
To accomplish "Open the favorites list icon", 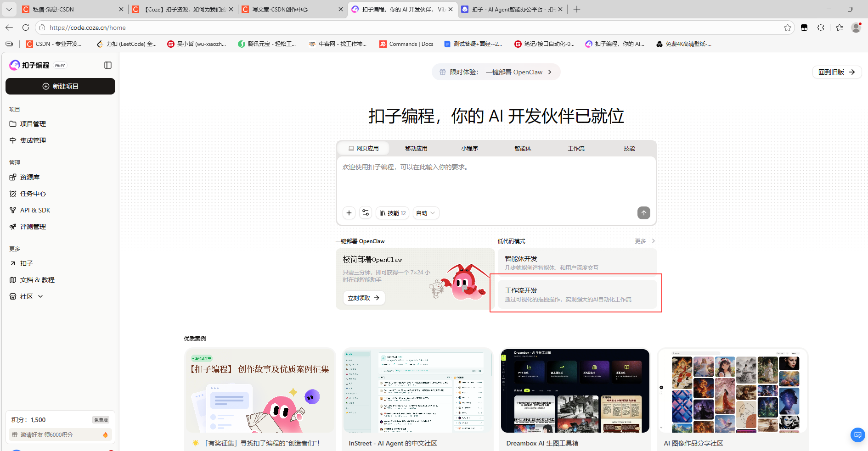I will (x=840, y=28).
